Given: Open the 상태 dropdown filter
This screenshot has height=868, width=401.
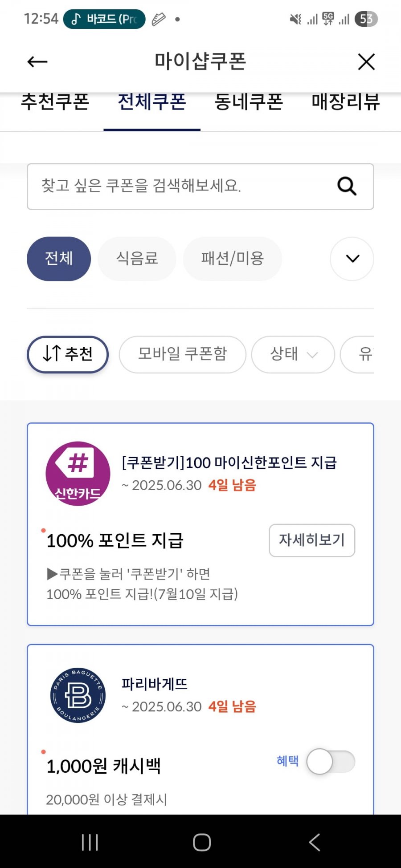Looking at the screenshot, I should coord(293,354).
